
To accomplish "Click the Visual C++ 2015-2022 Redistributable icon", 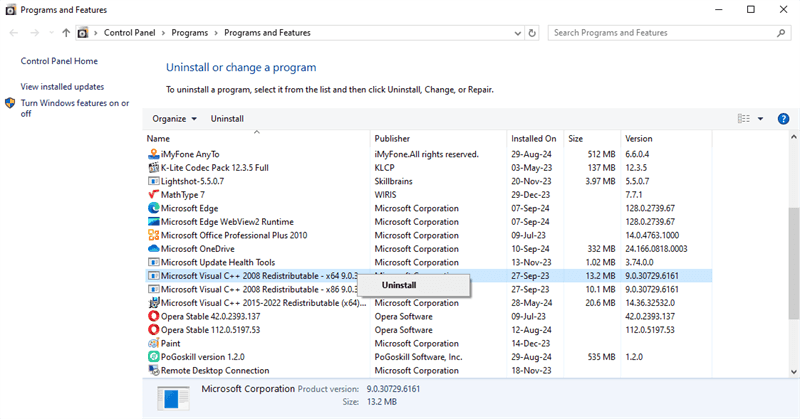I will pos(153,303).
